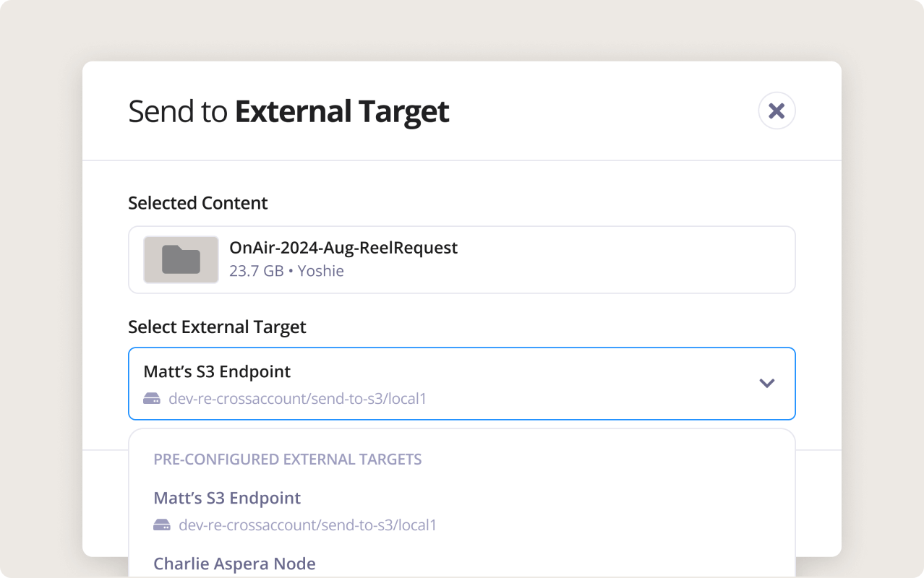Image resolution: width=924 pixels, height=578 pixels.
Task: Click Matt's S3 Endpoint name in the selected field
Action: tap(217, 371)
